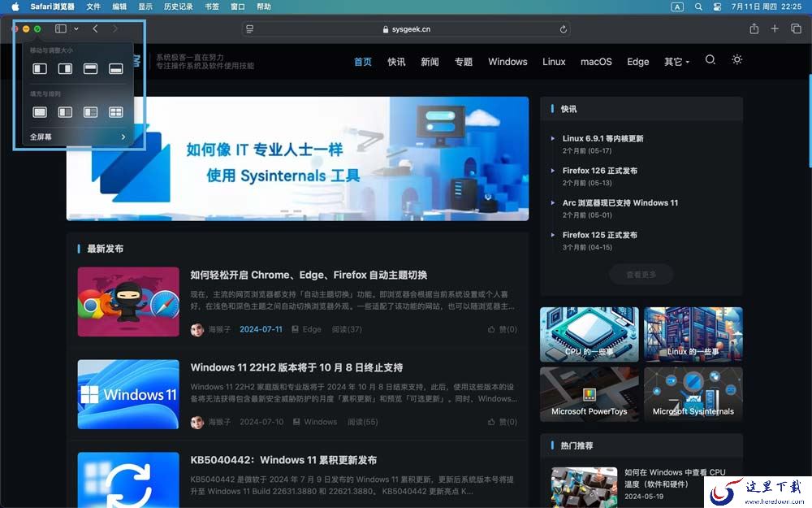Open the Safari浏览器 menu
The image size is (812, 508).
click(x=52, y=7)
